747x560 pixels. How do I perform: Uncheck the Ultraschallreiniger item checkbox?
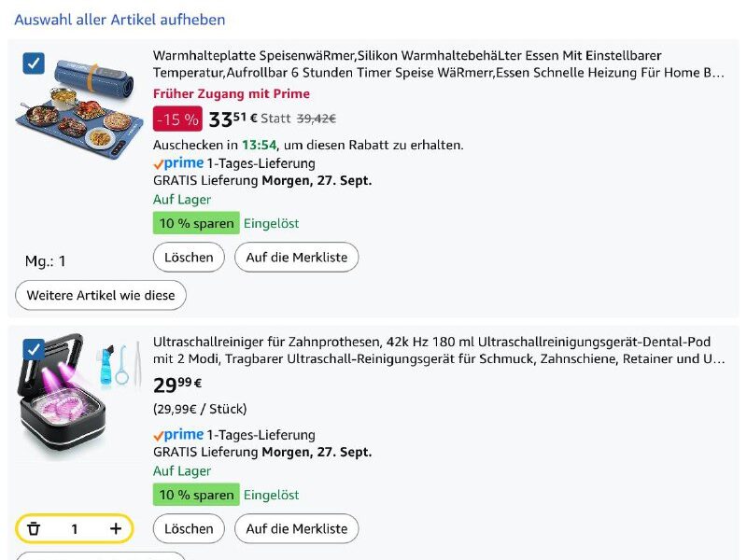coord(34,349)
